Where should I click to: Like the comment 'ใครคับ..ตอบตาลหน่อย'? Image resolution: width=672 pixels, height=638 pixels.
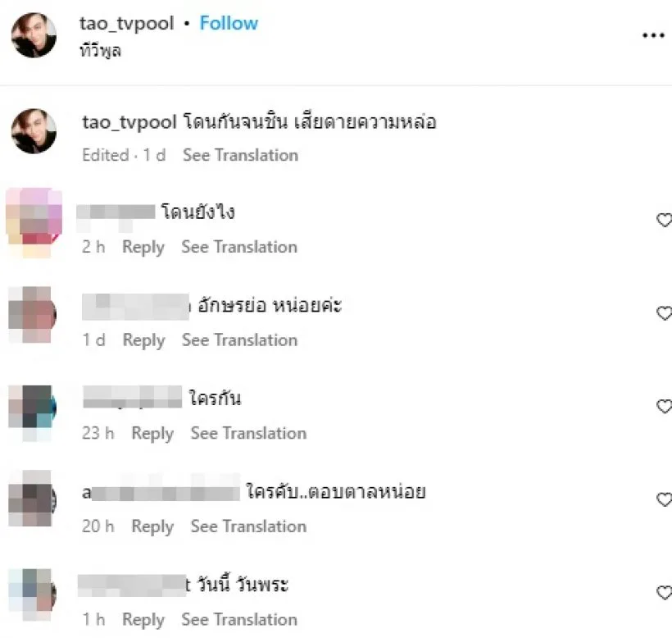[x=664, y=499]
